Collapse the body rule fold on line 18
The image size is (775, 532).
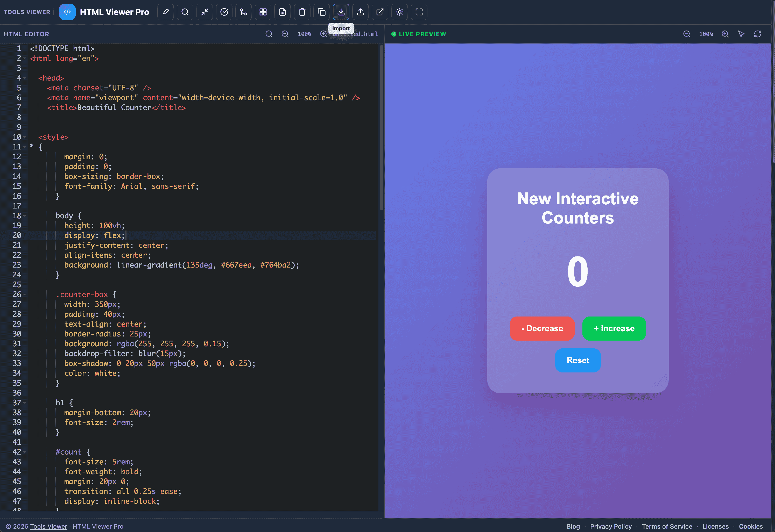[25, 216]
